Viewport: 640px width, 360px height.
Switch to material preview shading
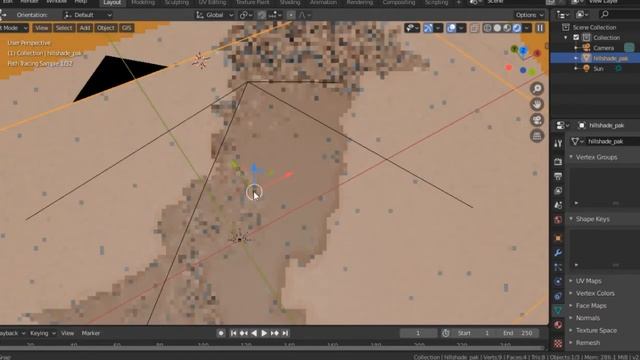pyautogui.click(x=507, y=28)
